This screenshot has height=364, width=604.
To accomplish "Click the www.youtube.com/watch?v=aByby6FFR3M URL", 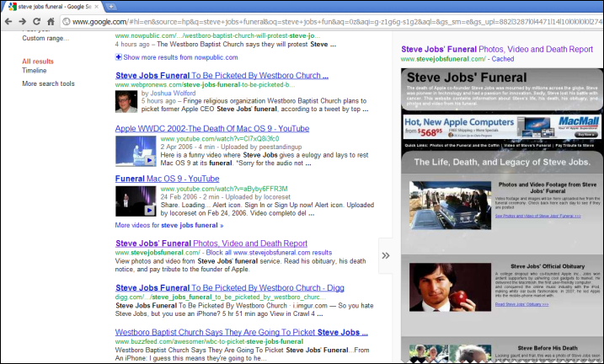I will (224, 189).
